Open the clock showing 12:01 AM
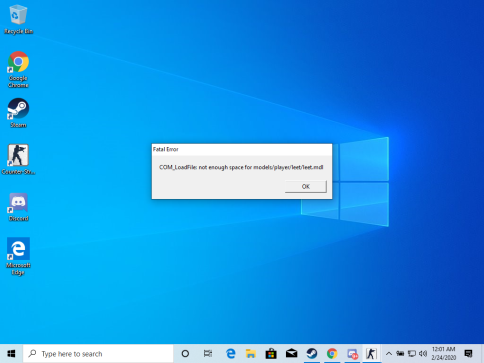 click(444, 354)
